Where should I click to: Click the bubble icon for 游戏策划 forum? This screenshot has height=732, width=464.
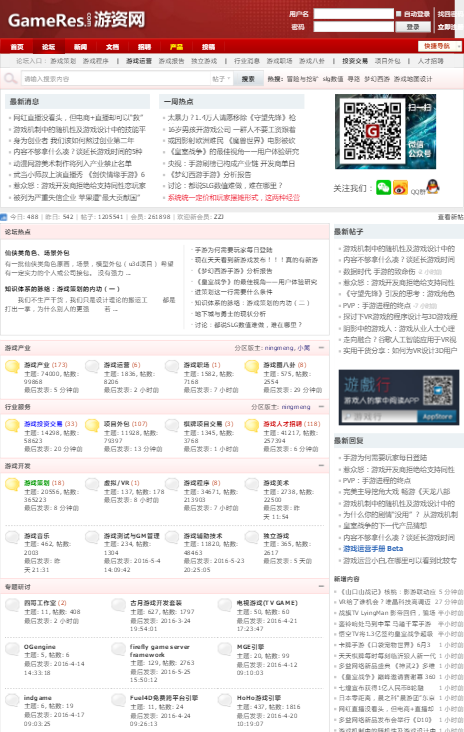click(12, 484)
